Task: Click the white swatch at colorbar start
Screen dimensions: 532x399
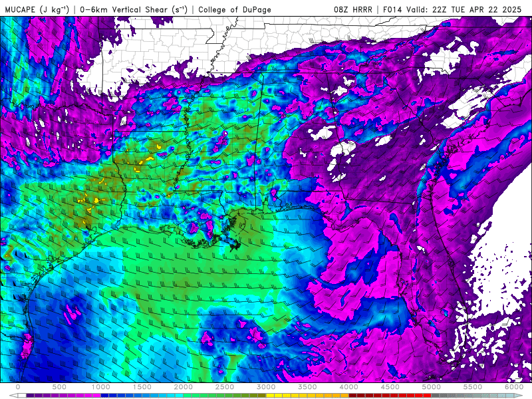Action: 22,395
